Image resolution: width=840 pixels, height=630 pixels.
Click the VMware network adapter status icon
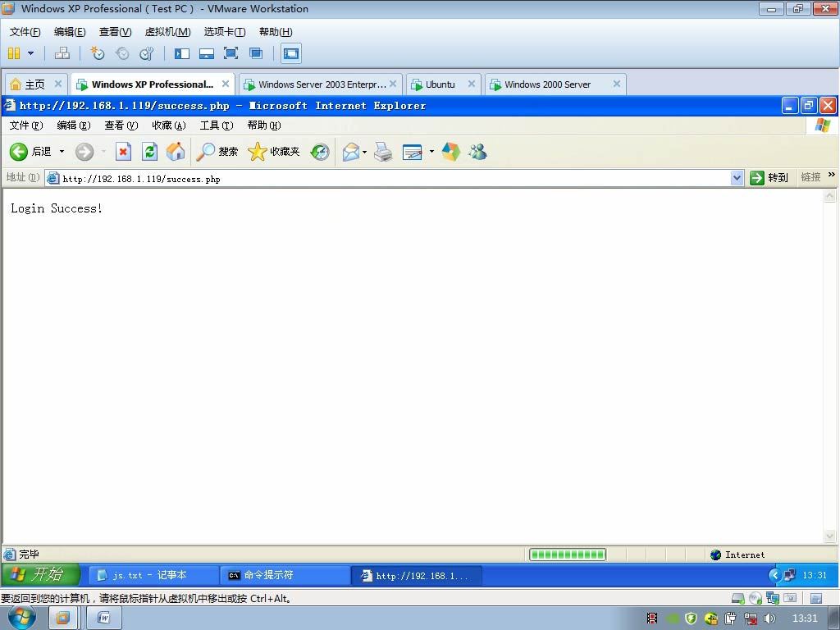point(773,598)
